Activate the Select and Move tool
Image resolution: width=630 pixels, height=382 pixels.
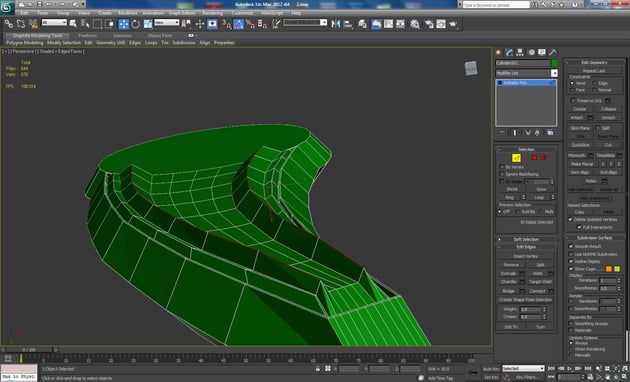coord(123,24)
